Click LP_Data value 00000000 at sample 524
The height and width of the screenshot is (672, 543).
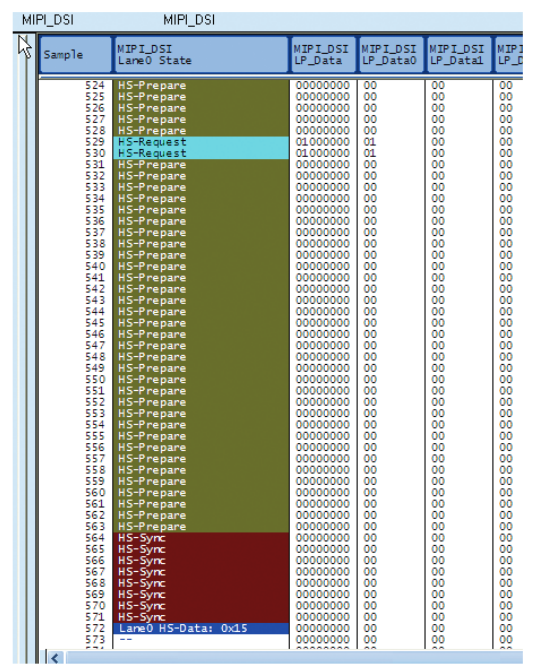pyautogui.click(x=323, y=86)
